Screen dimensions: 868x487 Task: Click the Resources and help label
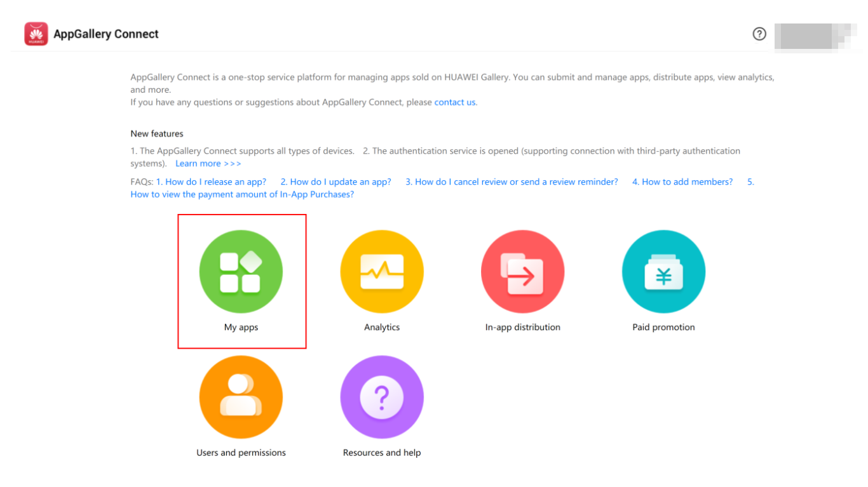click(382, 453)
